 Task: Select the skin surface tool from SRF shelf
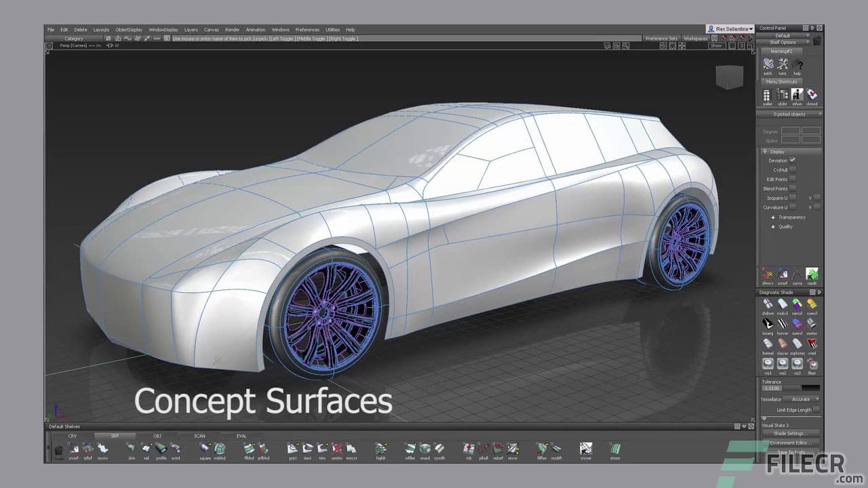pos(132,449)
